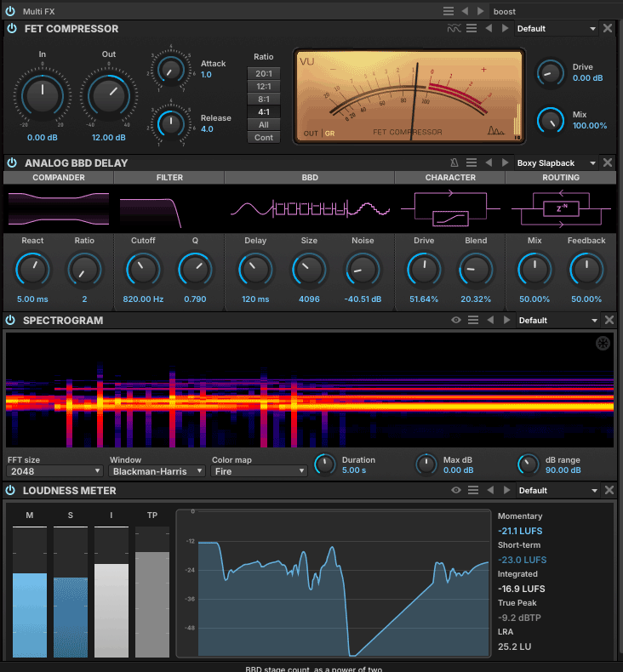Toggle Loudness Meter eye visibility icon
The width and height of the screenshot is (623, 672).
(x=456, y=490)
